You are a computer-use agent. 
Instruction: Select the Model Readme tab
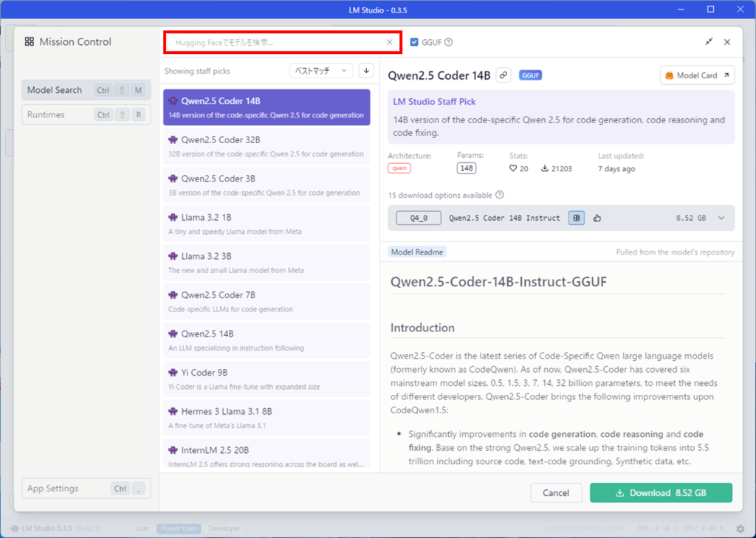(417, 252)
